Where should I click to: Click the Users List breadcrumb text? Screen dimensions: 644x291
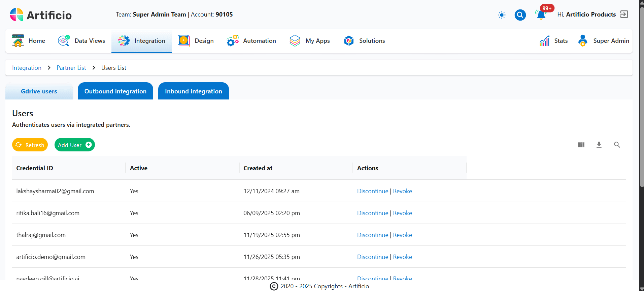(x=114, y=68)
